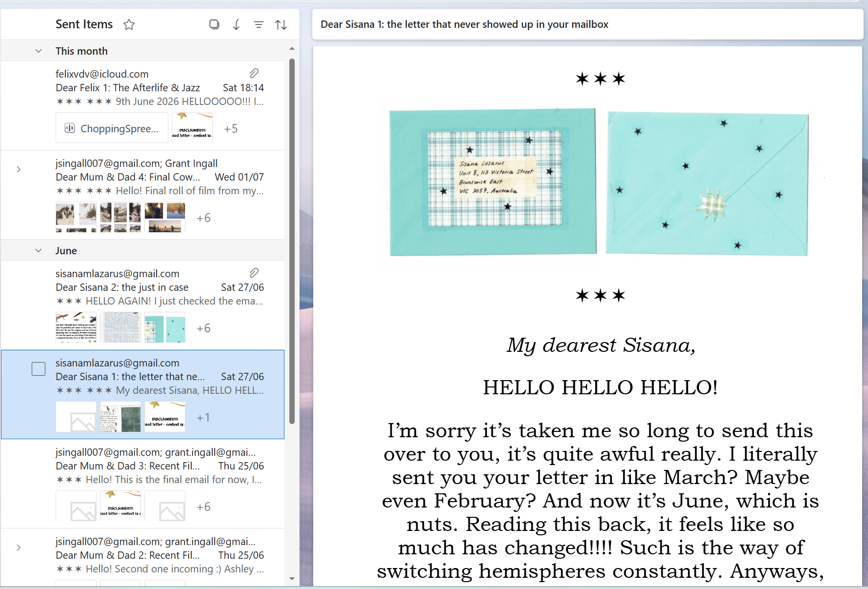
Task: Click the envelope back image with stars
Action: tap(707, 183)
